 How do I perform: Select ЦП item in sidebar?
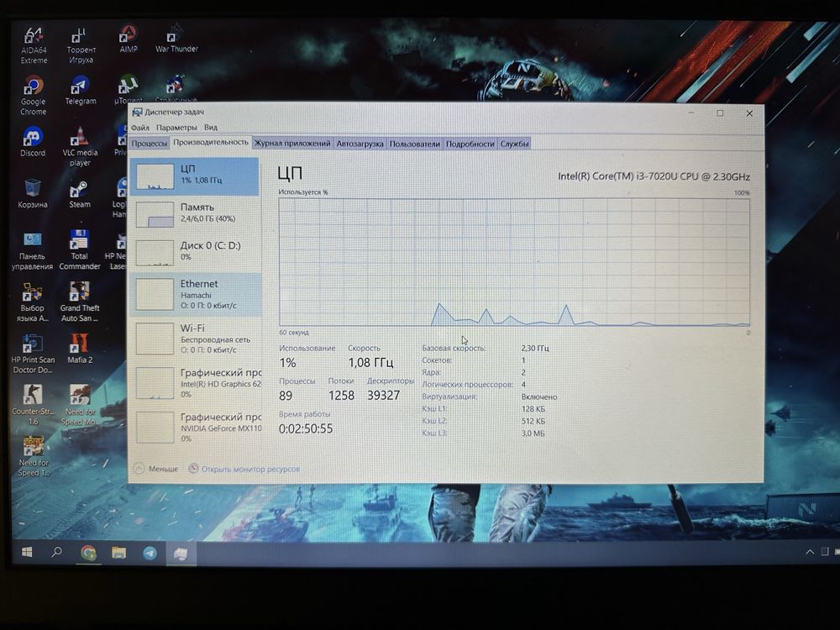tap(195, 176)
